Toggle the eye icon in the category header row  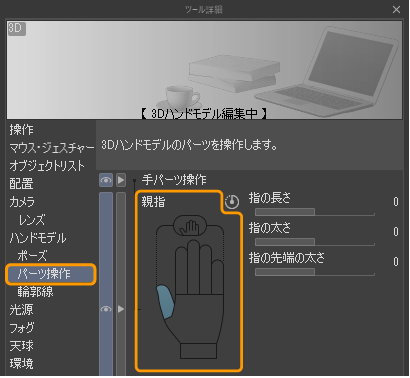pos(106,180)
